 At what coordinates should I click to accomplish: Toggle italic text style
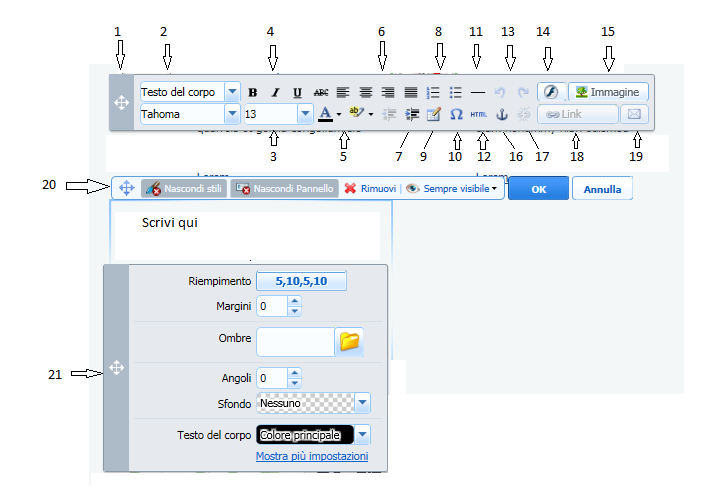(275, 92)
